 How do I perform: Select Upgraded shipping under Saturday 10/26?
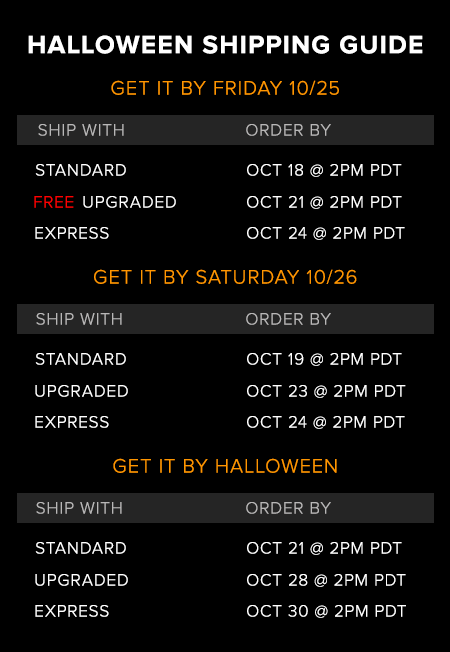click(81, 391)
